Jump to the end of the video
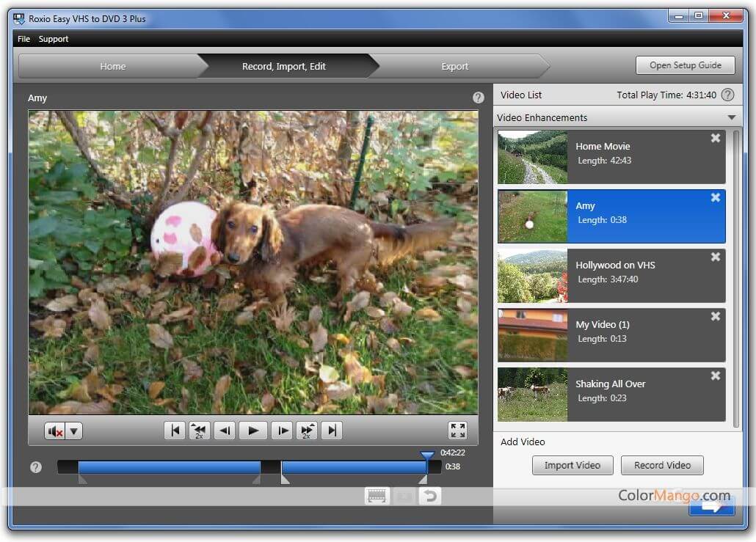This screenshot has width=756, height=542. (332, 431)
